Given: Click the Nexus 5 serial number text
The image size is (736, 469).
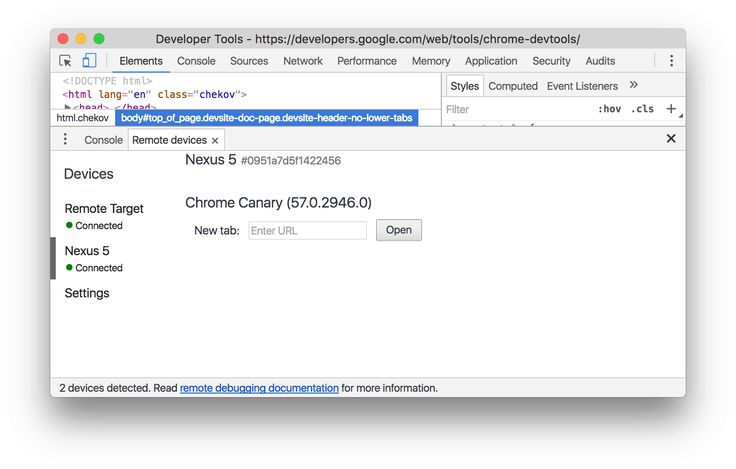Looking at the screenshot, I should pos(291,161).
